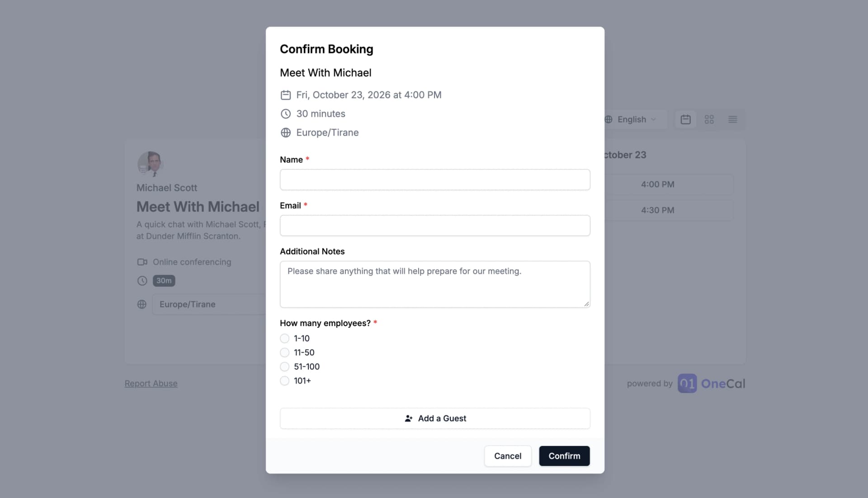Click the Add a Guest button
The image size is (868, 498).
click(435, 418)
